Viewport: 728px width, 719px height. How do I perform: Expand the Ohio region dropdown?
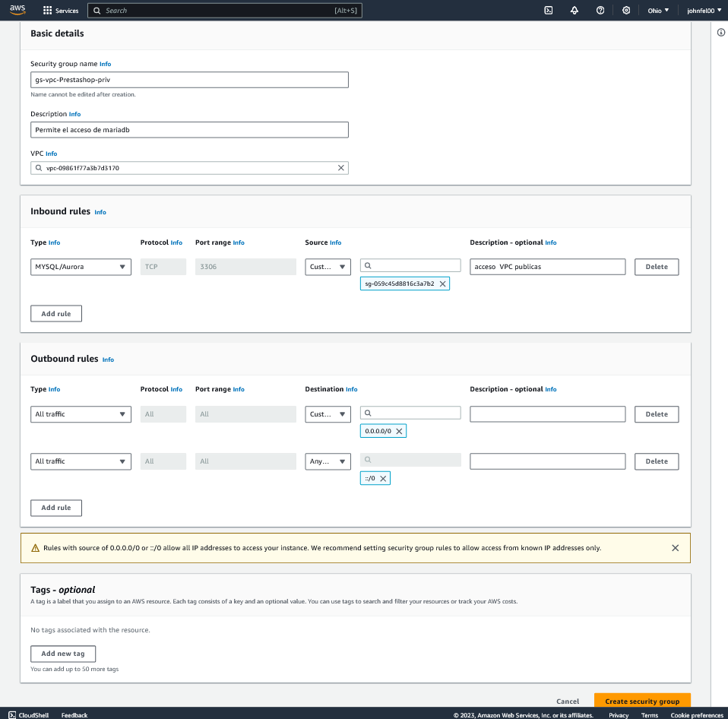pos(658,11)
